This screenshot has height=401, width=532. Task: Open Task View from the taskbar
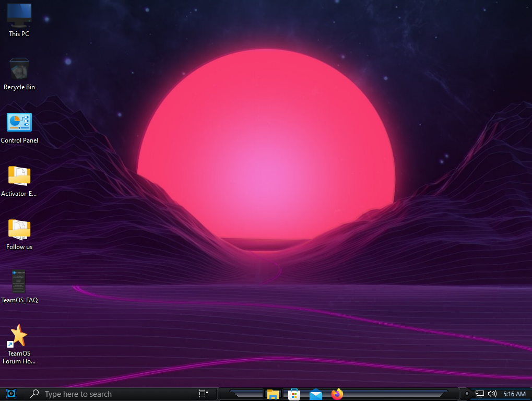[x=204, y=394]
